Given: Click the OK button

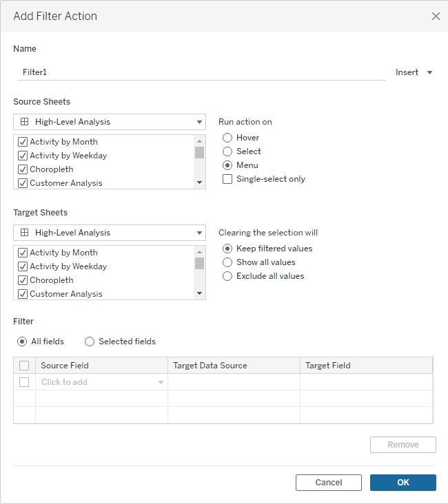Looking at the screenshot, I should pos(403,483).
